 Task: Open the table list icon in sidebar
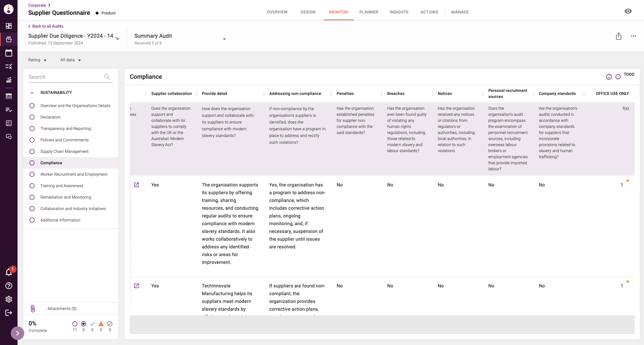pyautogui.click(x=9, y=96)
